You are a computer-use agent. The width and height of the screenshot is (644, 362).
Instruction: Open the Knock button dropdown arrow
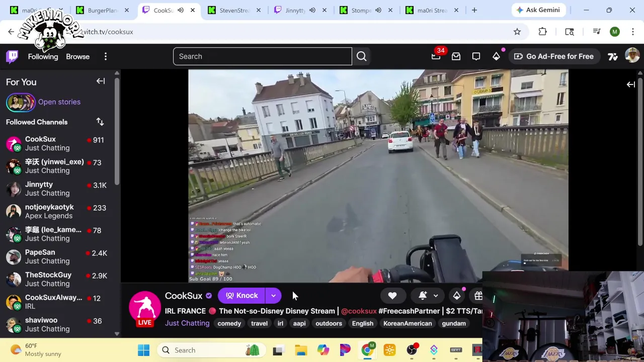[273, 296]
